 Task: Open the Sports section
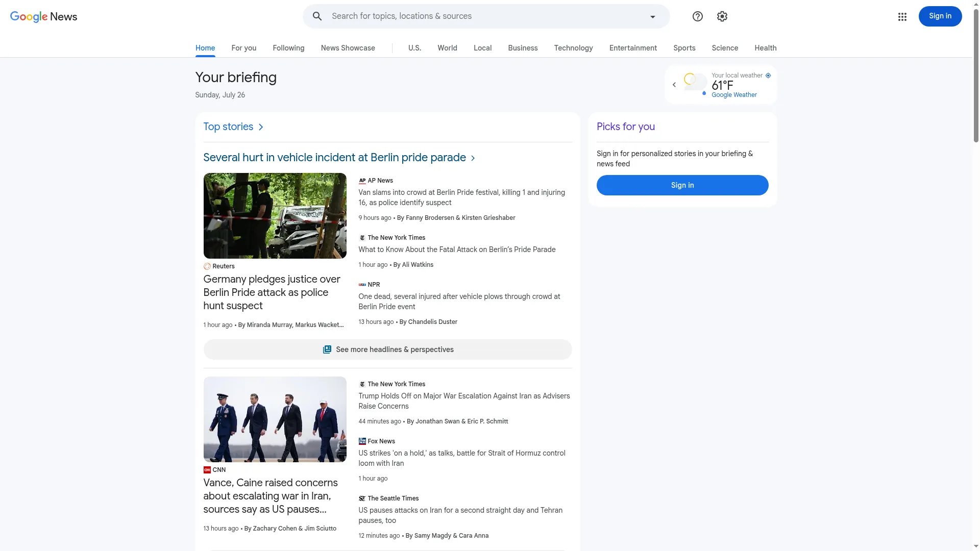pos(684,48)
